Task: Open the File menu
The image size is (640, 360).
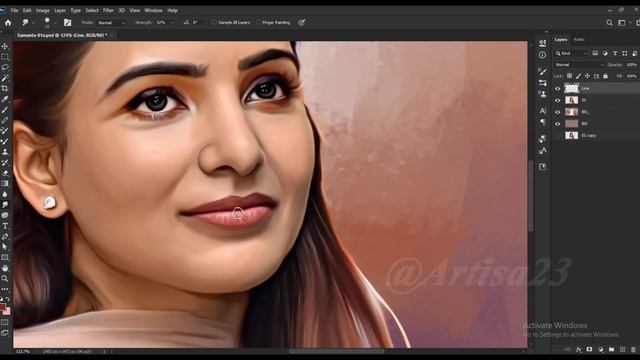Action: [14, 10]
